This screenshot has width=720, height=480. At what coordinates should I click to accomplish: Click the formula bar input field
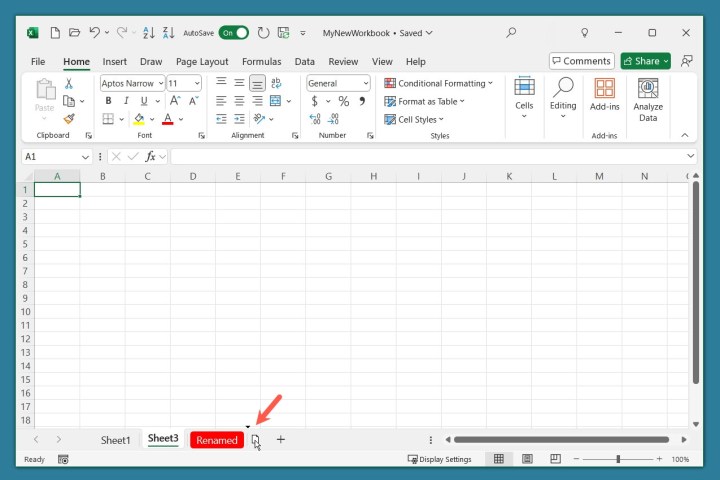point(430,157)
